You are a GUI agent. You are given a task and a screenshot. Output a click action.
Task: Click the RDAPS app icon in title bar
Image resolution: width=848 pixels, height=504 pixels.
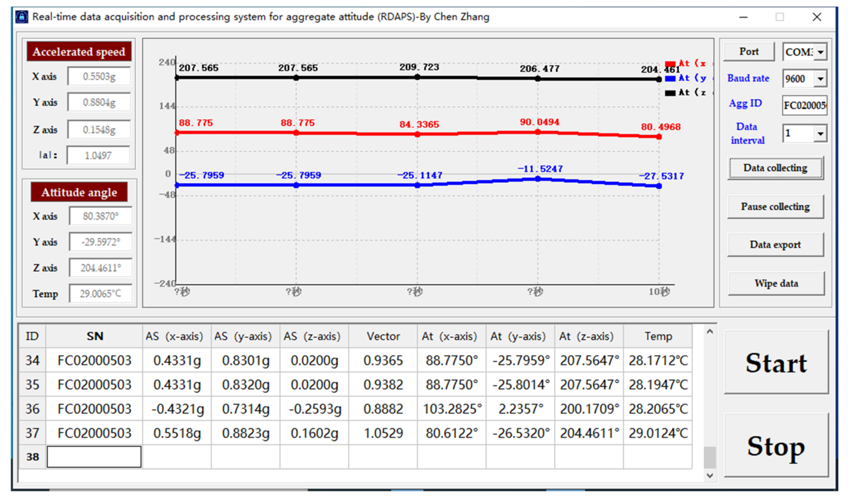pos(22,17)
